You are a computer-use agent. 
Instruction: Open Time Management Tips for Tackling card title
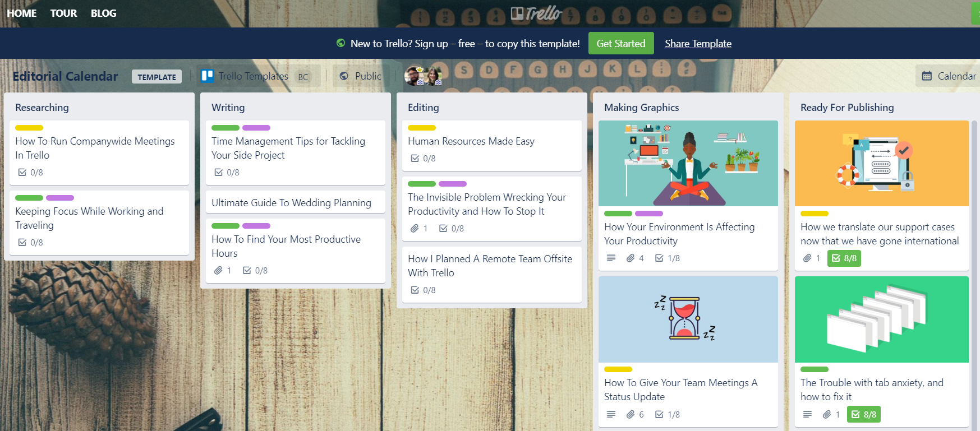click(288, 148)
